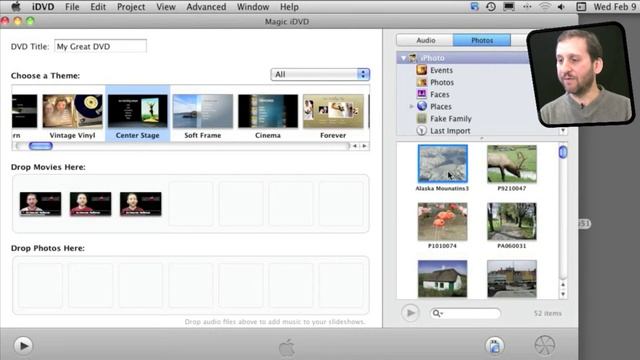Screen dimensions: 640x360
Task: Select the harbor buildings photo
Action: point(512,279)
